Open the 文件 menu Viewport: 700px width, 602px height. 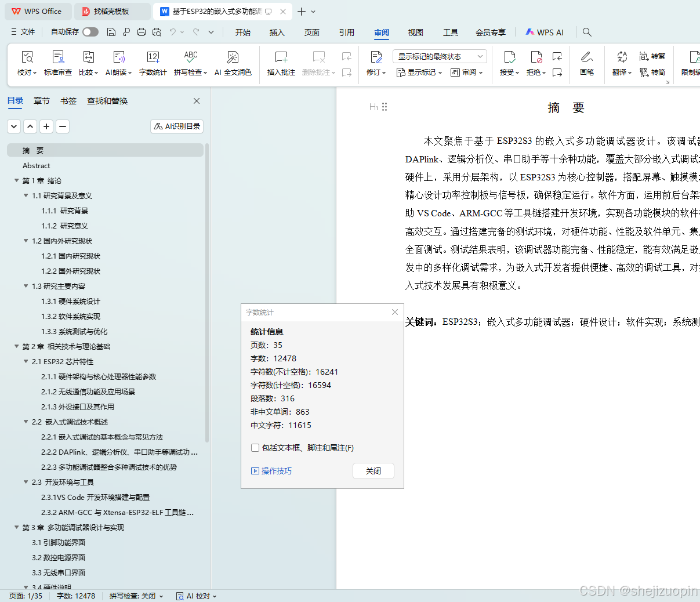pos(29,32)
